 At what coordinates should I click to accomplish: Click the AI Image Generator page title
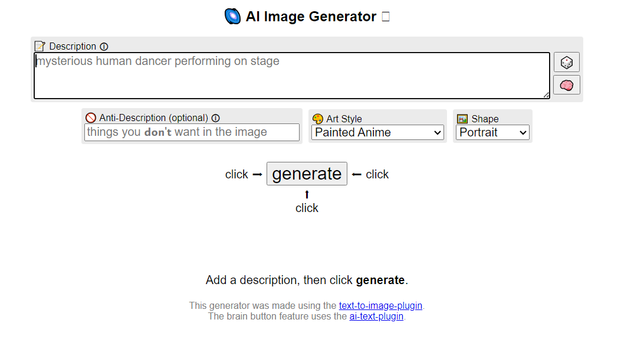point(311,17)
